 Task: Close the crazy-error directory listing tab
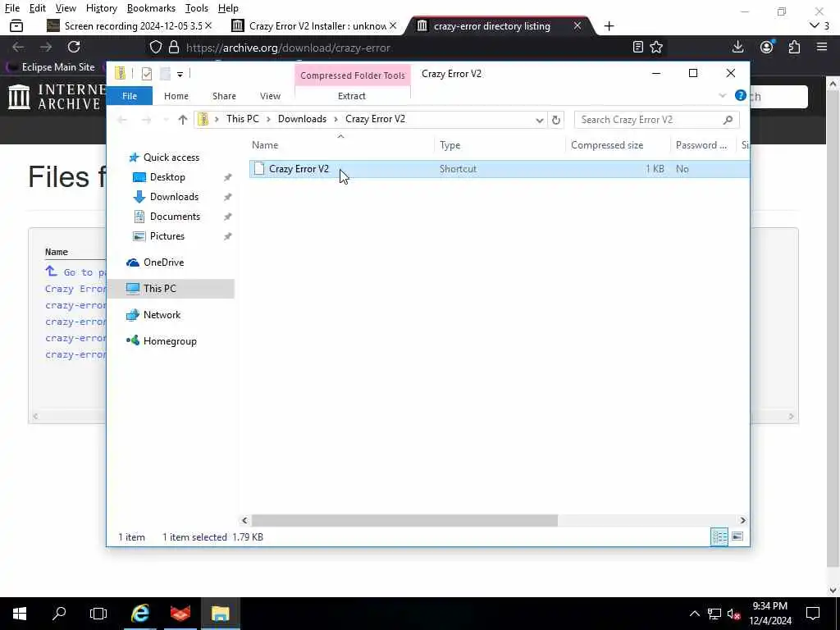(577, 25)
